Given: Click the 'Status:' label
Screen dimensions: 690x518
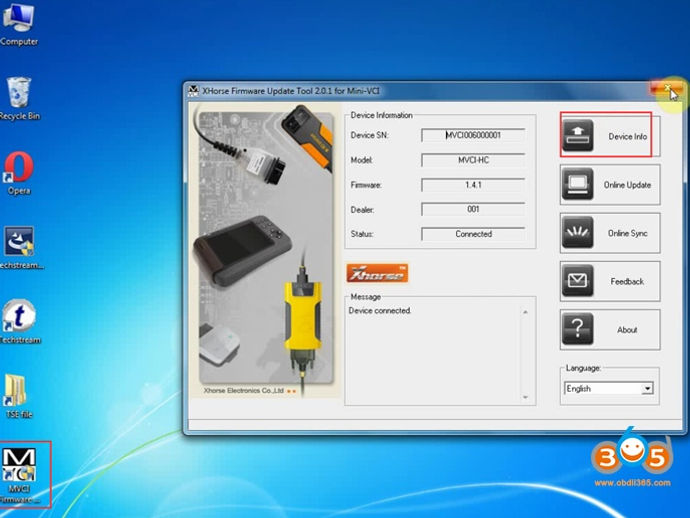Looking at the screenshot, I should pos(362,234).
